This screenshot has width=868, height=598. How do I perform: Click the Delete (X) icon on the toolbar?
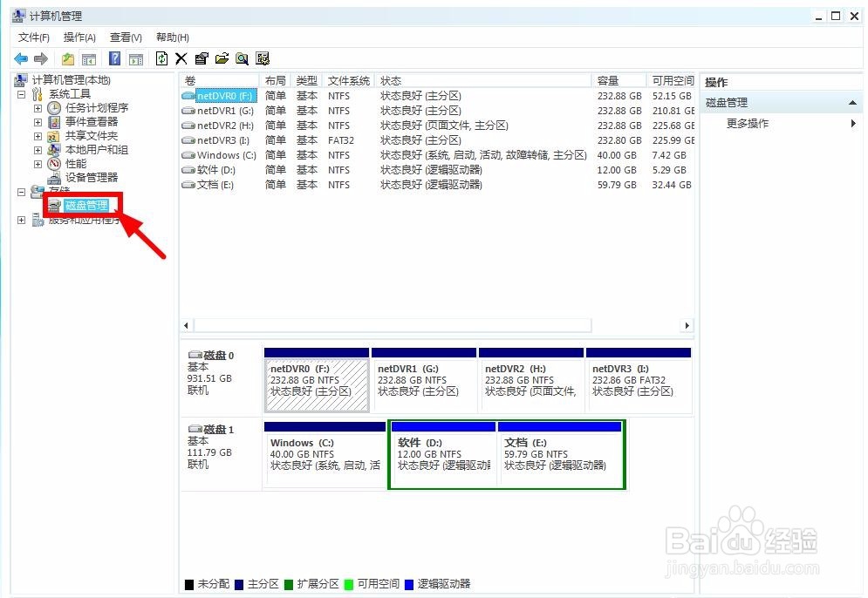tap(181, 58)
